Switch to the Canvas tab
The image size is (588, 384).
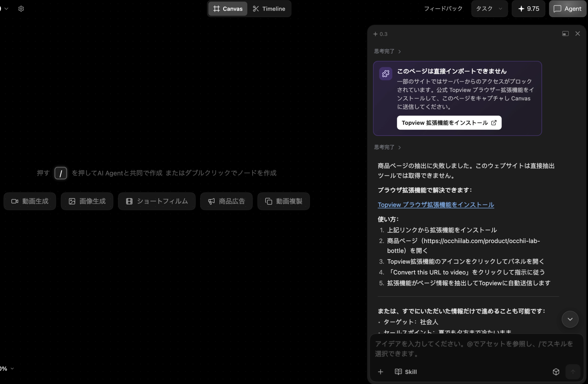tap(228, 9)
